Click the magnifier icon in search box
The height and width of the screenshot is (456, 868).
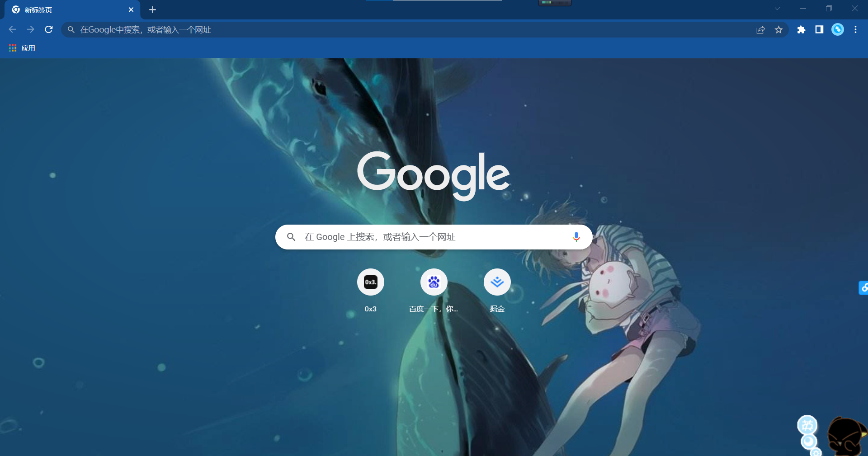291,237
